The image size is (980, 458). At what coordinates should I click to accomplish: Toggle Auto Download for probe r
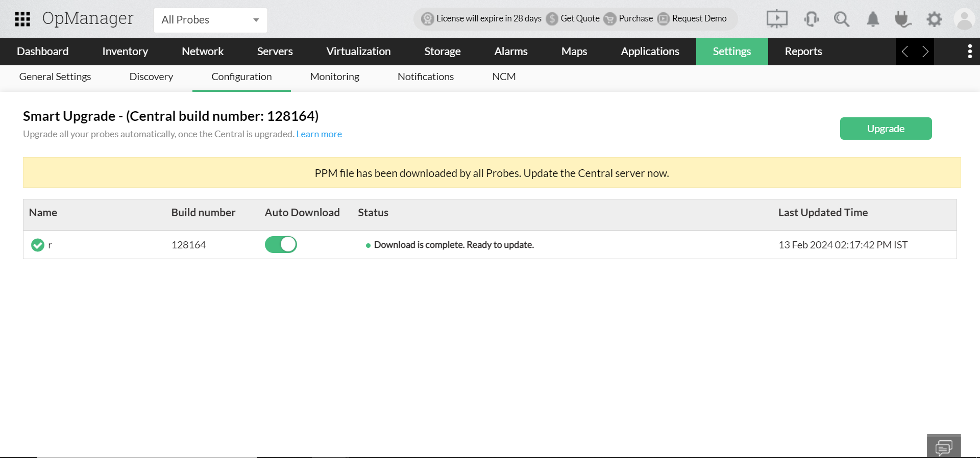[281, 245]
